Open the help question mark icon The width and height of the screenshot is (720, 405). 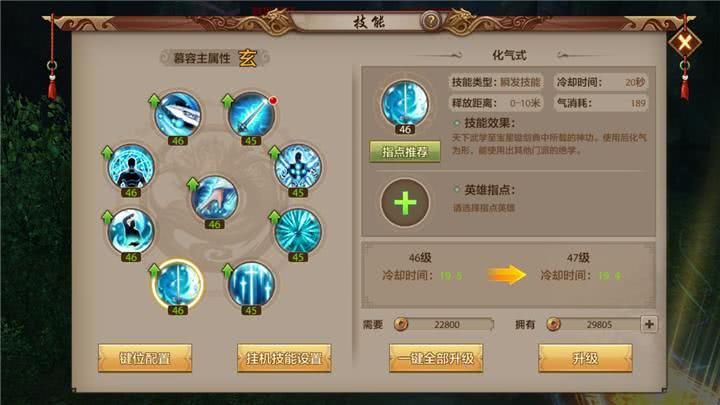(x=431, y=21)
